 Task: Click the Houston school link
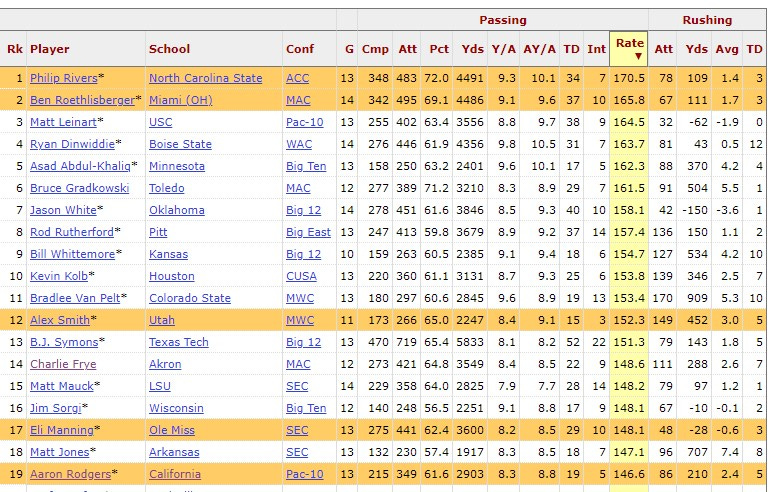(172, 276)
